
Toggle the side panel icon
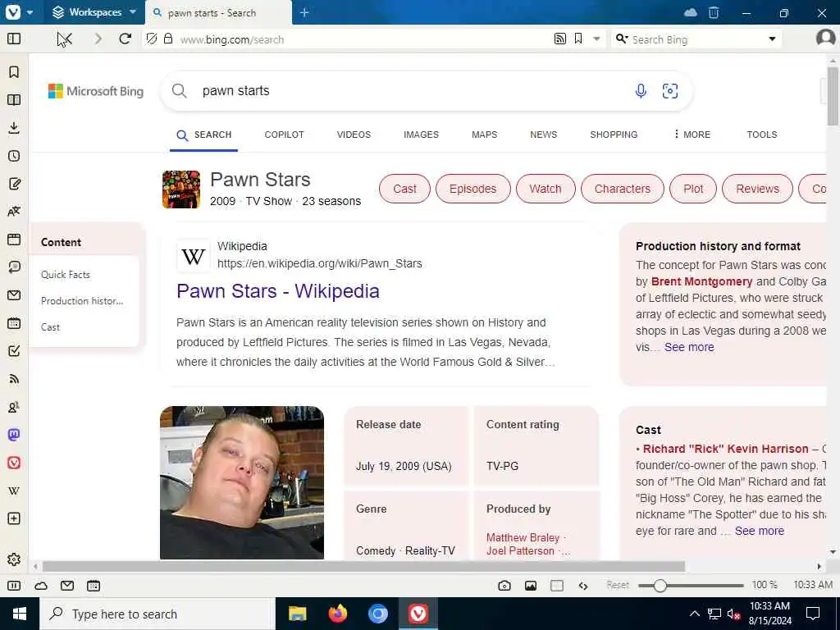[x=14, y=39]
